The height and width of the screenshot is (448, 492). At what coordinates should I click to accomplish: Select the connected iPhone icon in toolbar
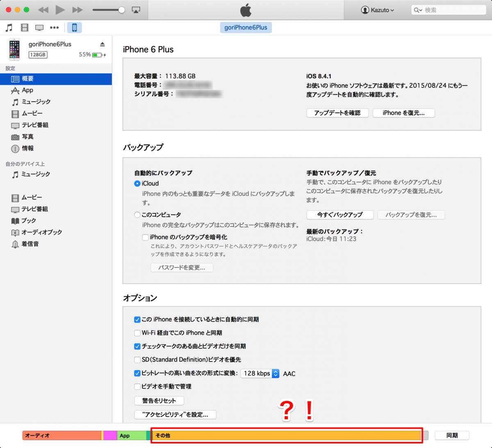74,27
